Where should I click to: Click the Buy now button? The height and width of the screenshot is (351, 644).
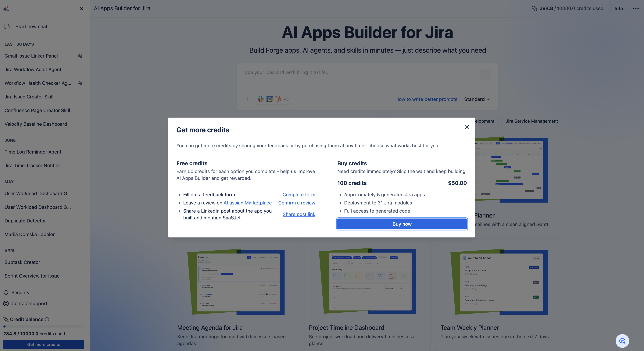pos(402,224)
